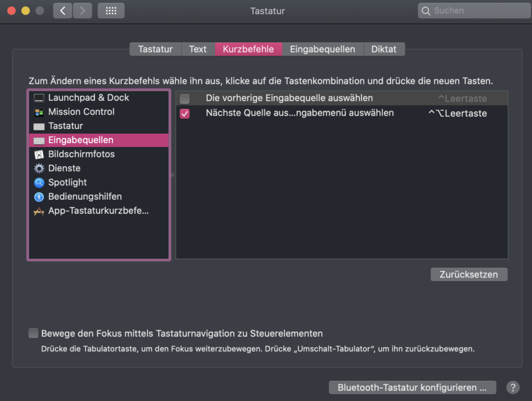The height and width of the screenshot is (401, 532).
Task: Click the Spotlight magnifier icon
Action: (39, 183)
